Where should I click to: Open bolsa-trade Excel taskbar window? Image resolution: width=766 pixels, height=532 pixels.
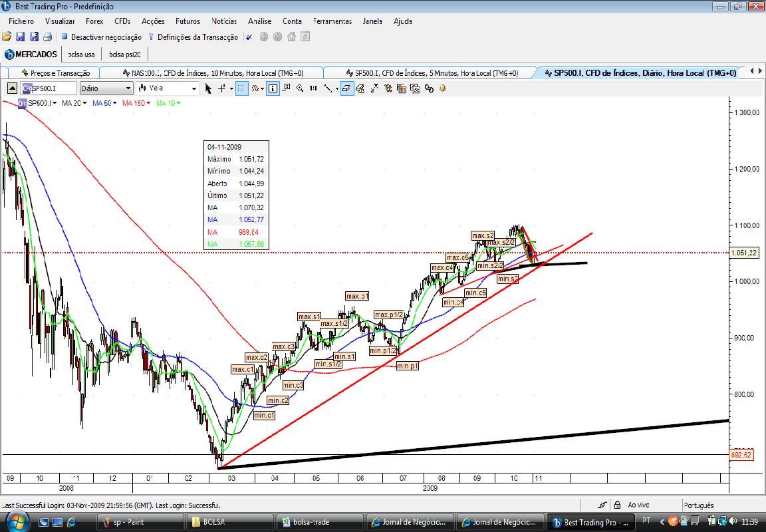(320, 522)
